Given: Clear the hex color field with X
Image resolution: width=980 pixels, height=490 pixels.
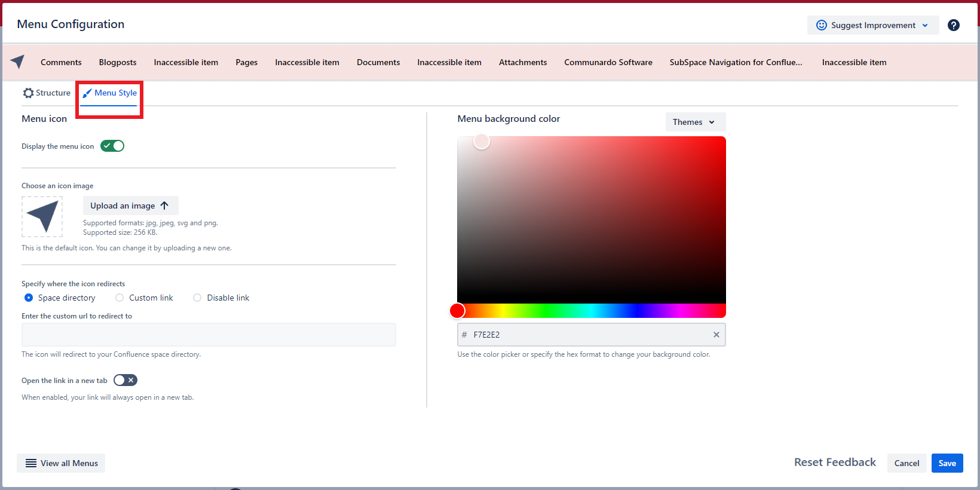Looking at the screenshot, I should [716, 335].
